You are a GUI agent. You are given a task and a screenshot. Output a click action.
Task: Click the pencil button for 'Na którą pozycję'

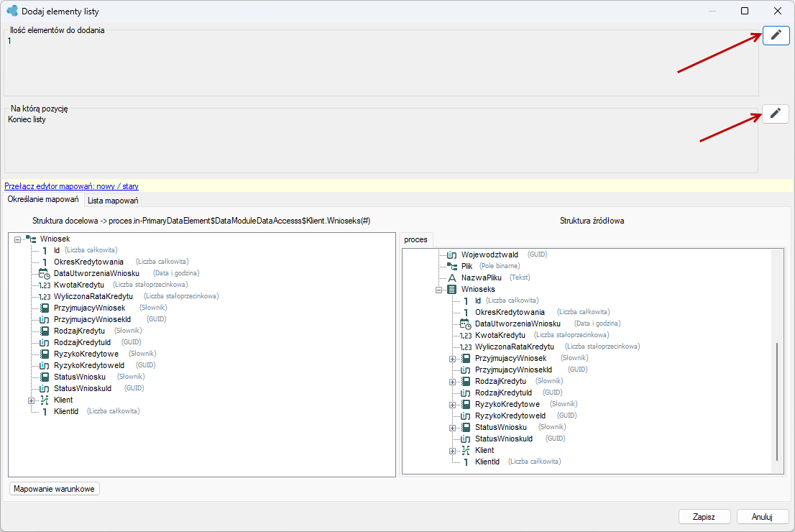(x=775, y=114)
